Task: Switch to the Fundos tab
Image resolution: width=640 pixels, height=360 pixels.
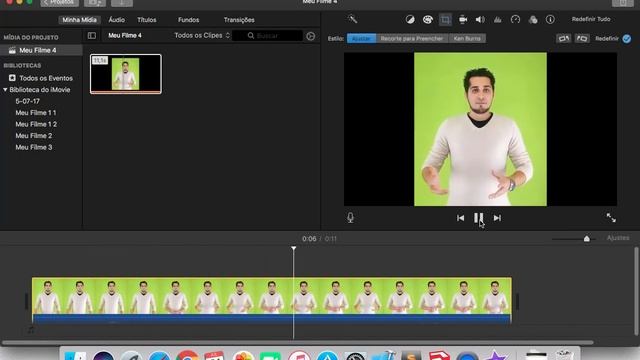Action: (x=189, y=20)
